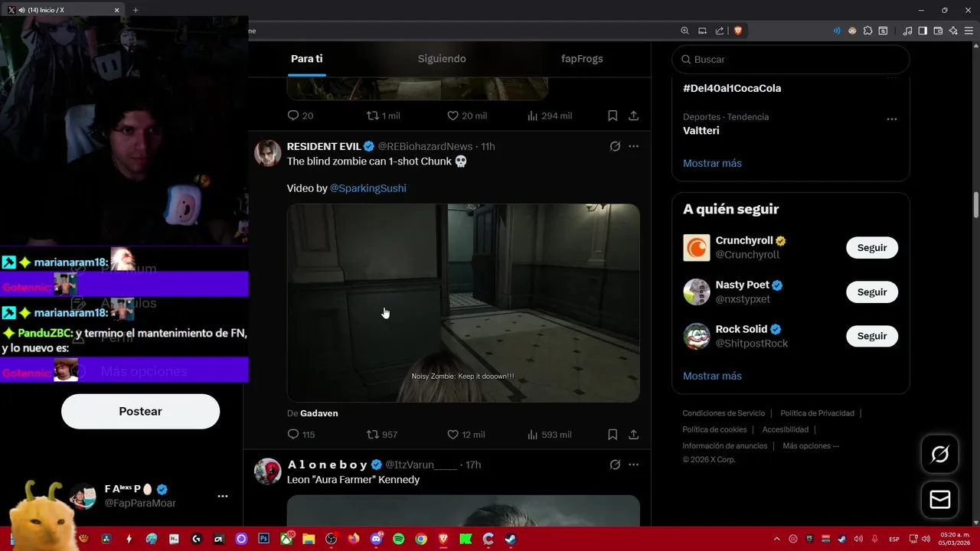Open the #Del40al1CocaCola trend
This screenshot has height=551, width=980.
coord(732,88)
